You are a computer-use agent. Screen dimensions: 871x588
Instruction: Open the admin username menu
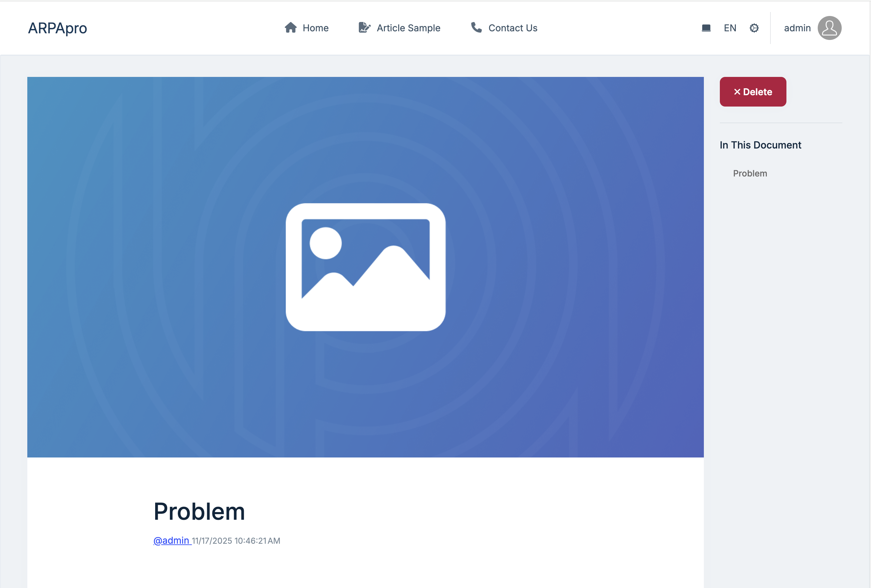797,28
